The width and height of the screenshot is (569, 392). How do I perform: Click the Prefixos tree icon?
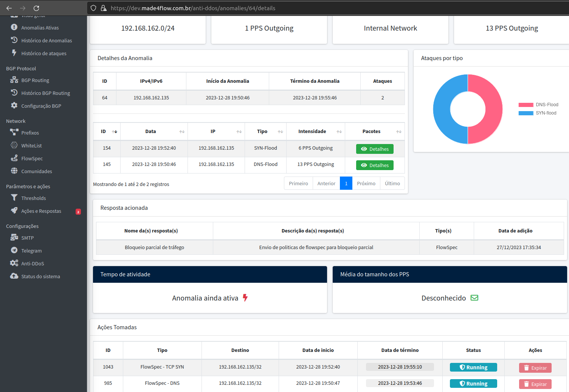click(14, 132)
